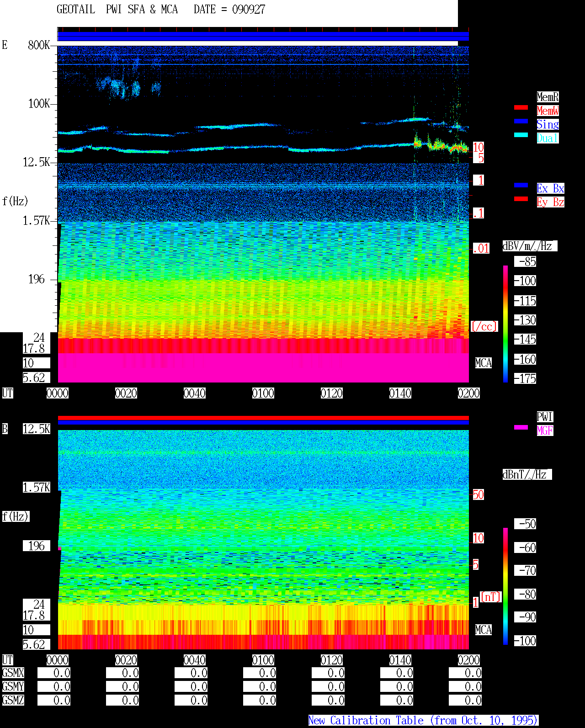Select the Ex Bx legend label
Viewport: 585px width, 728px height.
click(550, 188)
